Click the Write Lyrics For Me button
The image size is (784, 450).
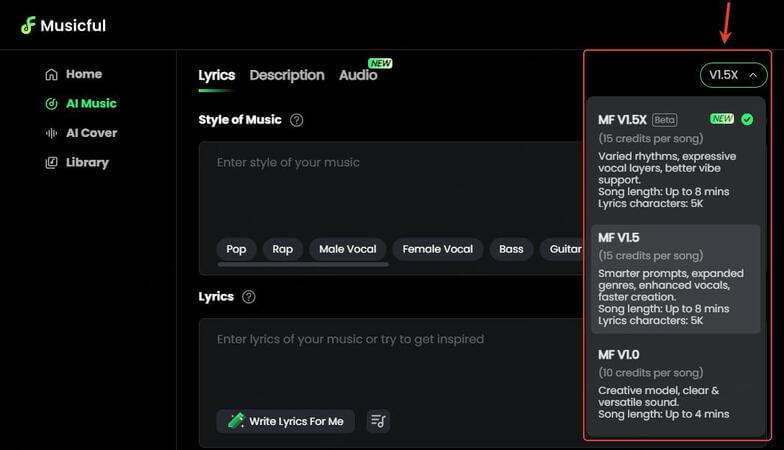286,421
